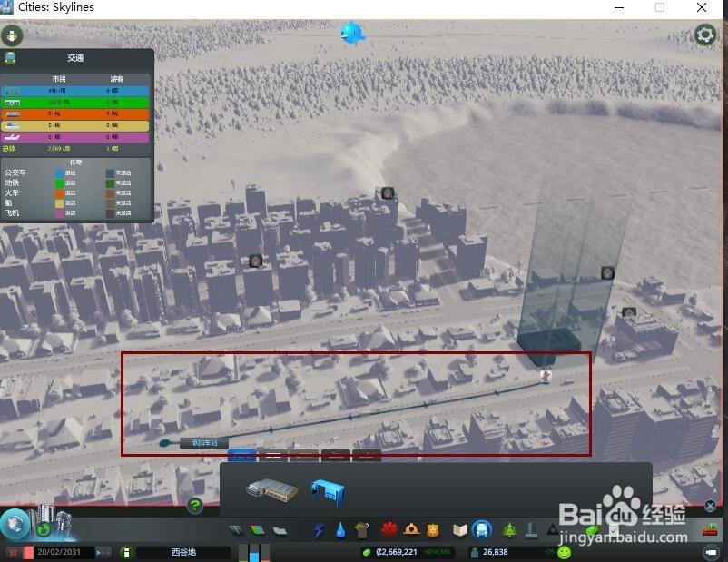Toggle free camera mode button
The width and height of the screenshot is (728, 562).
click(711, 552)
